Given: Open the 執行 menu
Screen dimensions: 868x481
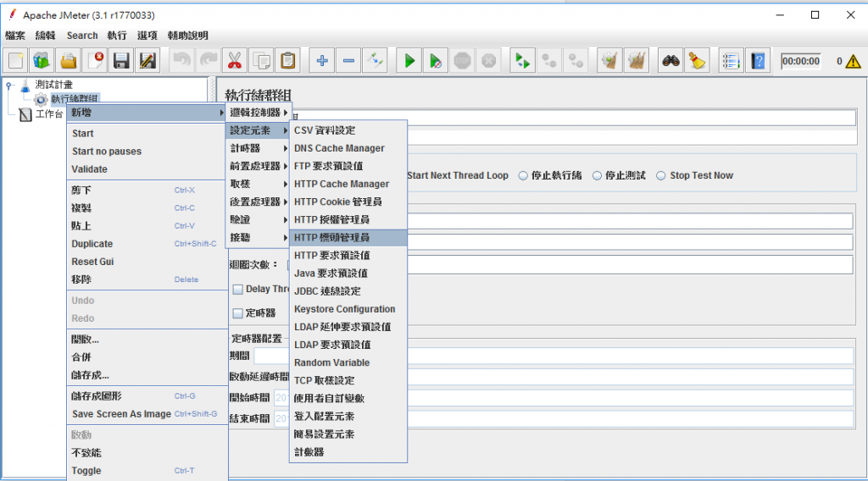Looking at the screenshot, I should pyautogui.click(x=117, y=36).
